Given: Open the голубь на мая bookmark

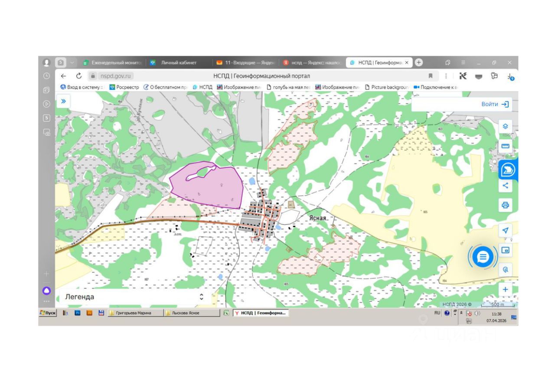Looking at the screenshot, I should coord(288,87).
